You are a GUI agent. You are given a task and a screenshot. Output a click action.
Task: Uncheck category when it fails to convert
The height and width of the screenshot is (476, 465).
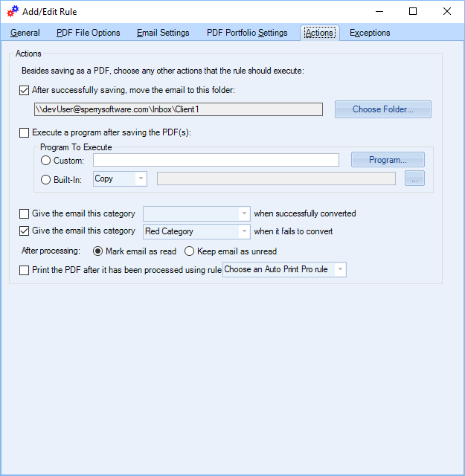click(25, 231)
